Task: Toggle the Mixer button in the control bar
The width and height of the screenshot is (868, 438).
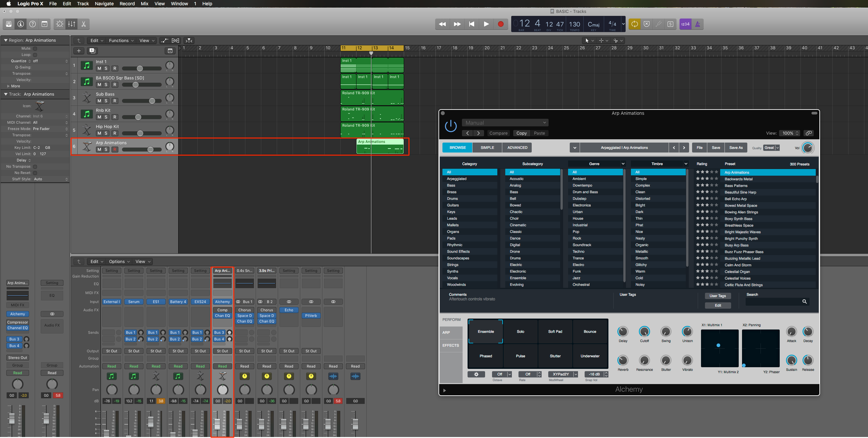Action: [72, 24]
